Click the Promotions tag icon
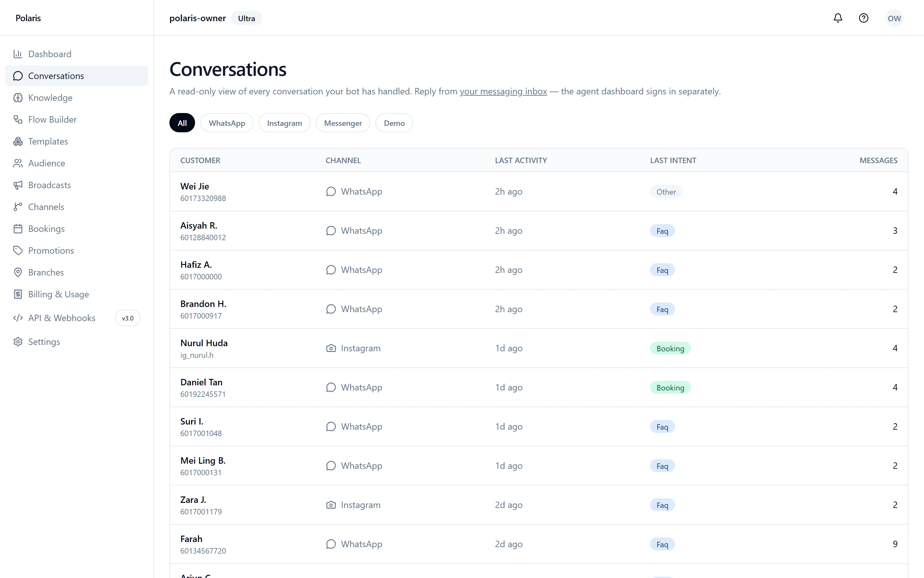The width and height of the screenshot is (924, 578). point(18,250)
